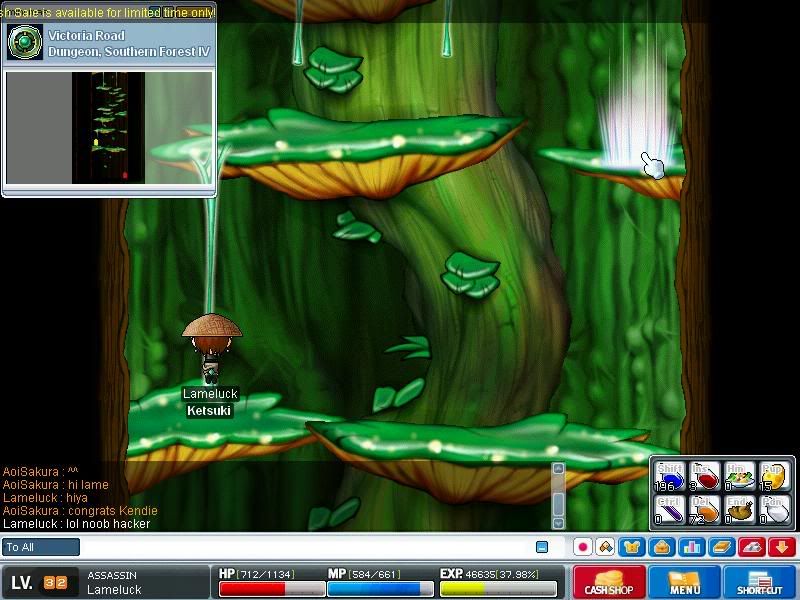Screen dimensions: 800x600
Task: Click the chat line "Lameluck : hiya"
Action: (x=45, y=497)
